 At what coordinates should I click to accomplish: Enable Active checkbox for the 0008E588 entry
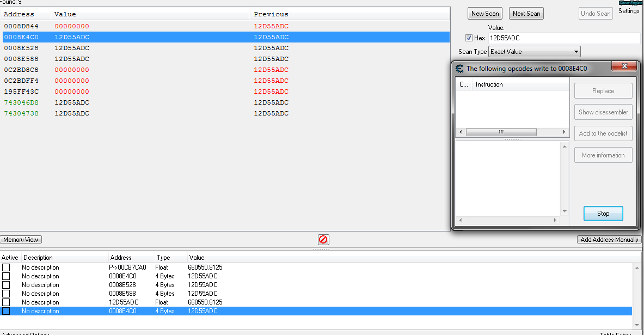point(6,294)
